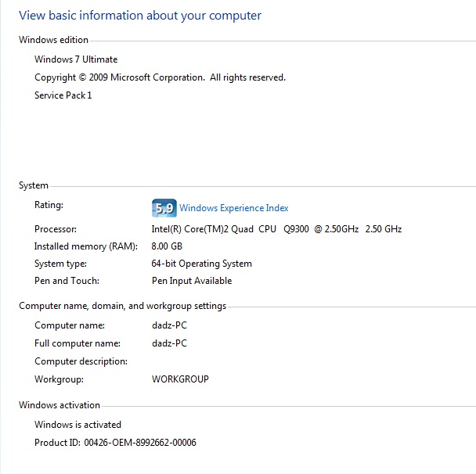Image resolution: width=476 pixels, height=474 pixels.
Task: Click the 'Pen and Touch:' label
Action: (x=67, y=281)
